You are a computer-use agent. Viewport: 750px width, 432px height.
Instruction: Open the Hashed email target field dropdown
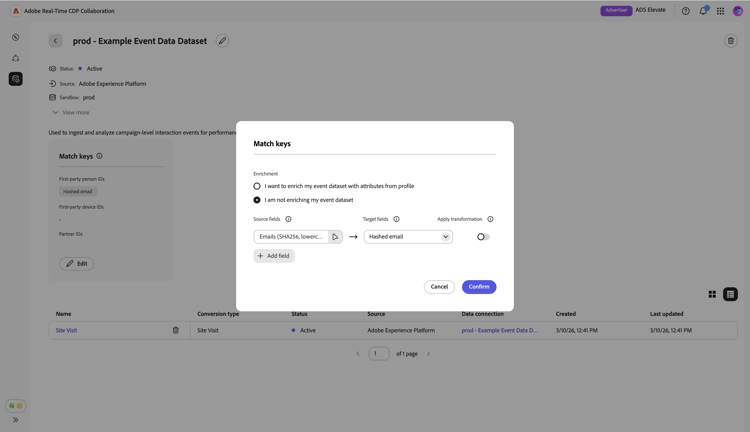[x=408, y=237]
